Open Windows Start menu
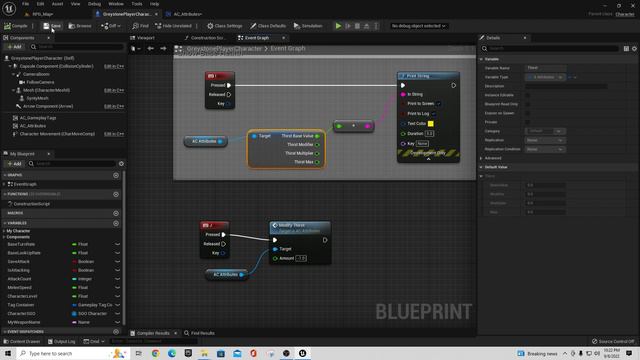The image size is (640, 360). click(8, 353)
